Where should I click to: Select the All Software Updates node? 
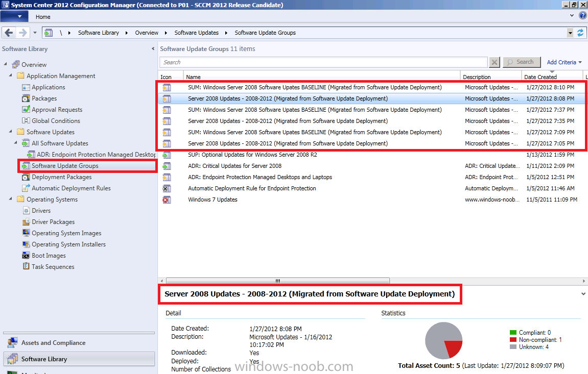pyautogui.click(x=60, y=143)
